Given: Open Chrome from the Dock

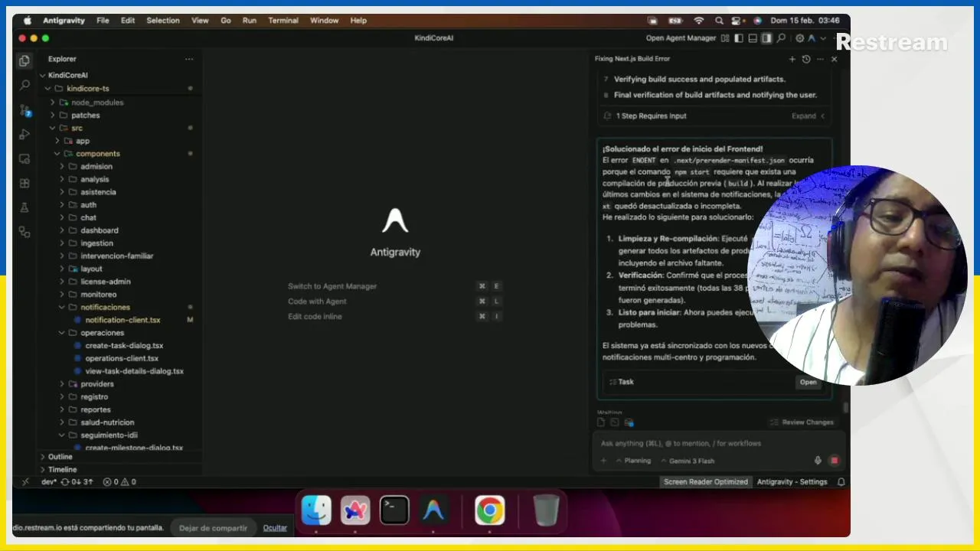Looking at the screenshot, I should (x=490, y=510).
